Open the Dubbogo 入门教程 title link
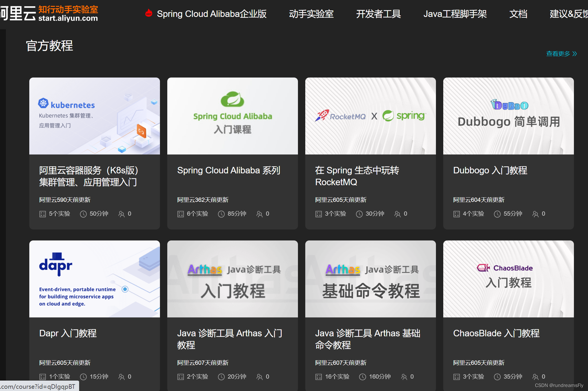 [x=490, y=171]
